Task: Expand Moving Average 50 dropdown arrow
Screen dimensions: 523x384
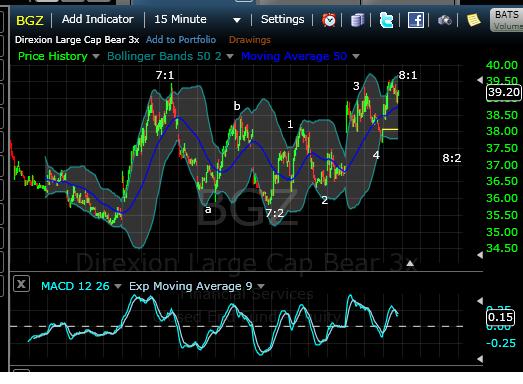Action: [356, 56]
